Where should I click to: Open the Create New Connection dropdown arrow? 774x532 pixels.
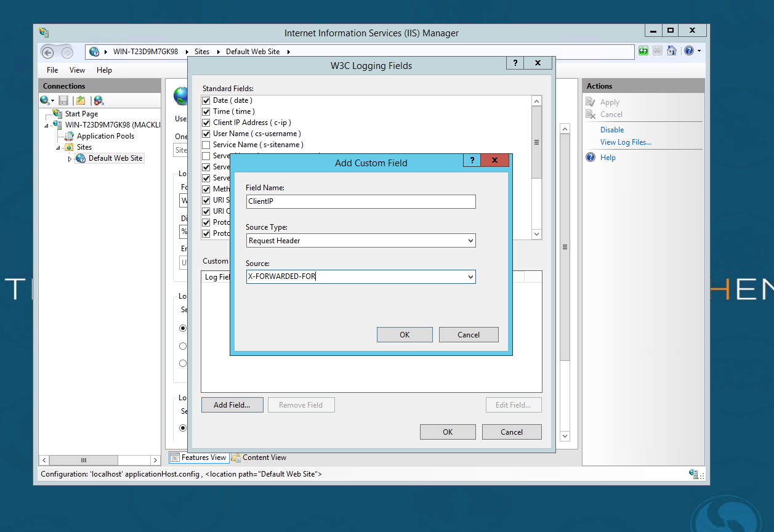53,100
